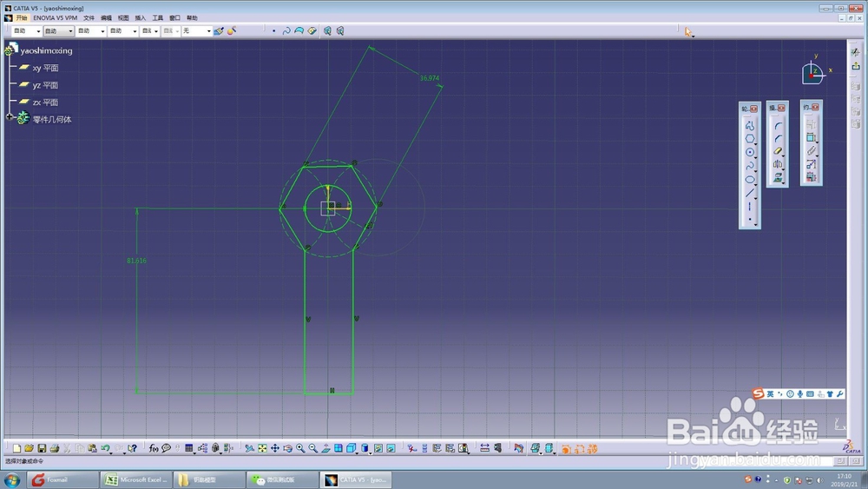This screenshot has height=489, width=868.
Task: Click the Paste icon
Action: tap(93, 448)
